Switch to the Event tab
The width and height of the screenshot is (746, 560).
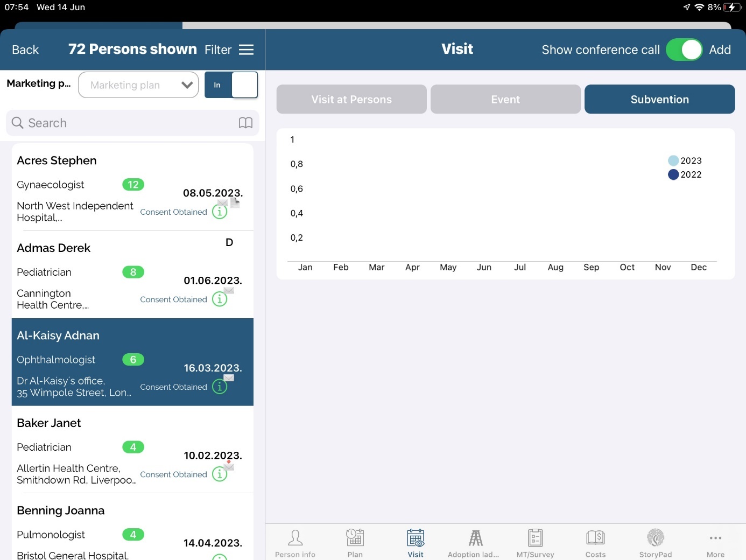505,99
